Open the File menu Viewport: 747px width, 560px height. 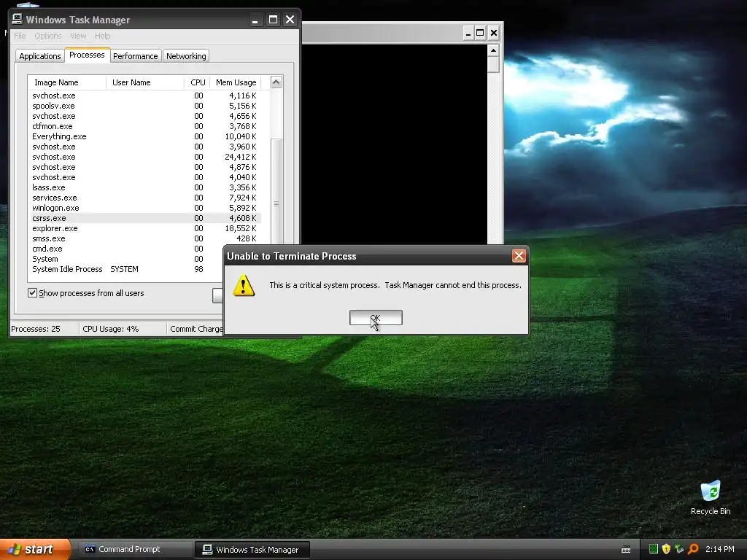pyautogui.click(x=20, y=36)
